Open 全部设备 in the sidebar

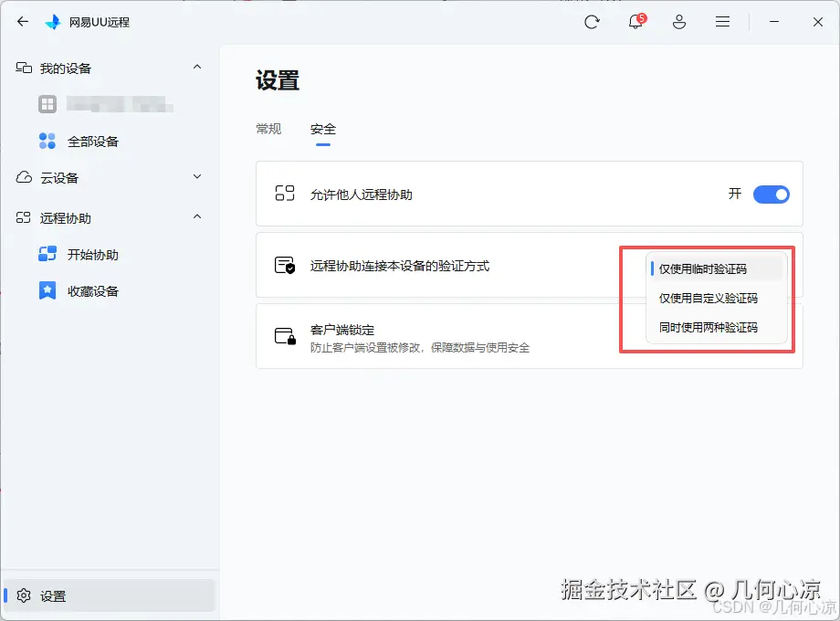click(93, 142)
